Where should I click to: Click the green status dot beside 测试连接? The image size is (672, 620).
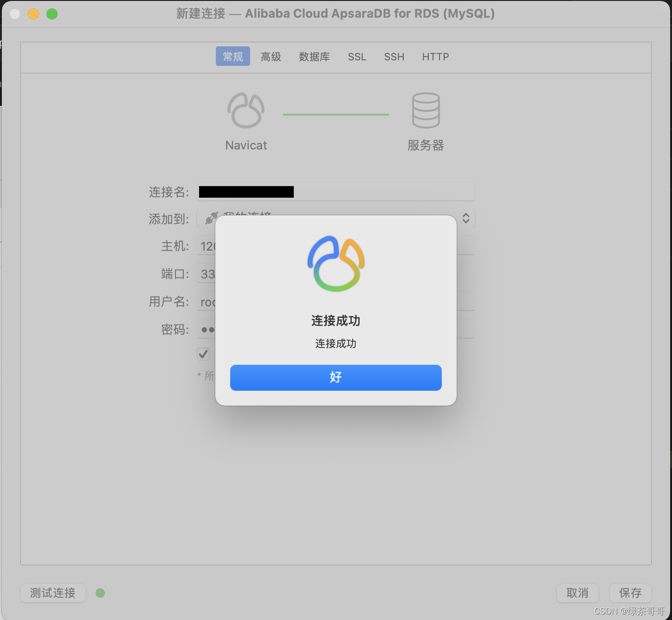[x=100, y=593]
